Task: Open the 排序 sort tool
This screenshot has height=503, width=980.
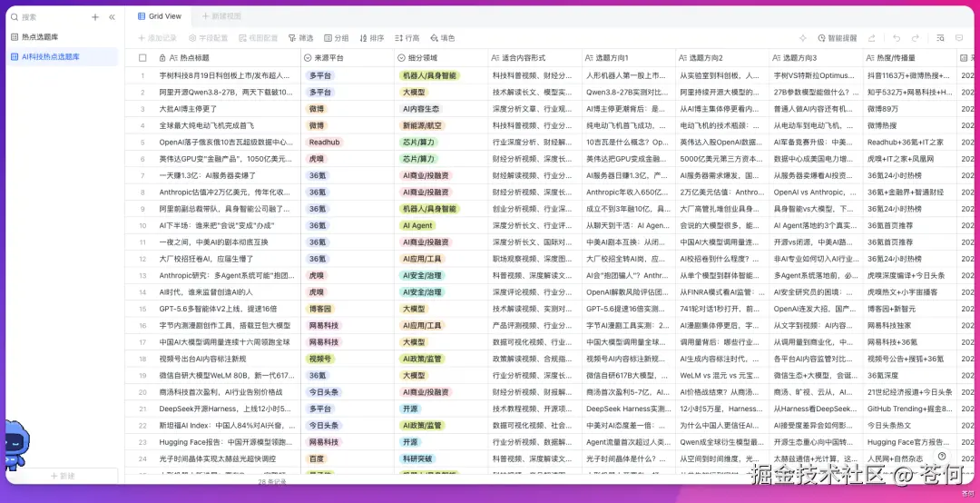Action: pos(372,38)
